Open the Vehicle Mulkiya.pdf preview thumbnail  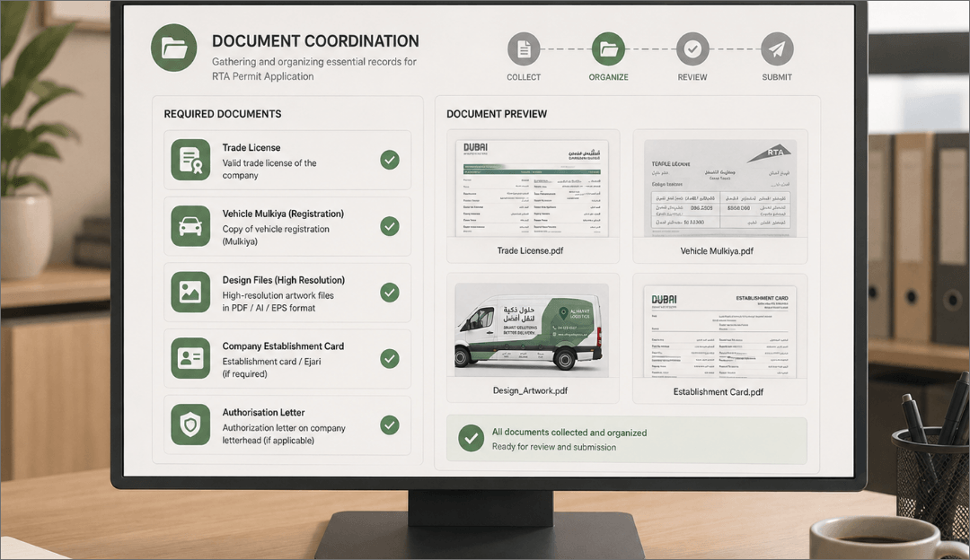pos(720,188)
